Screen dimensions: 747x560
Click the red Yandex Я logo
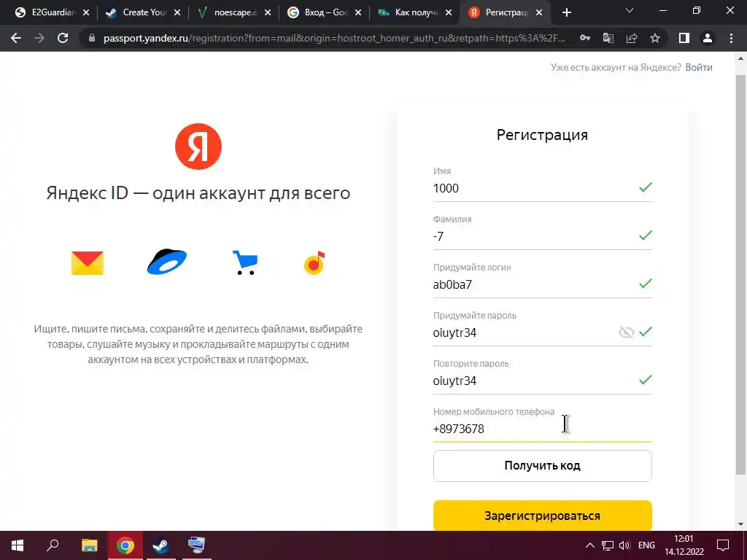(x=198, y=146)
